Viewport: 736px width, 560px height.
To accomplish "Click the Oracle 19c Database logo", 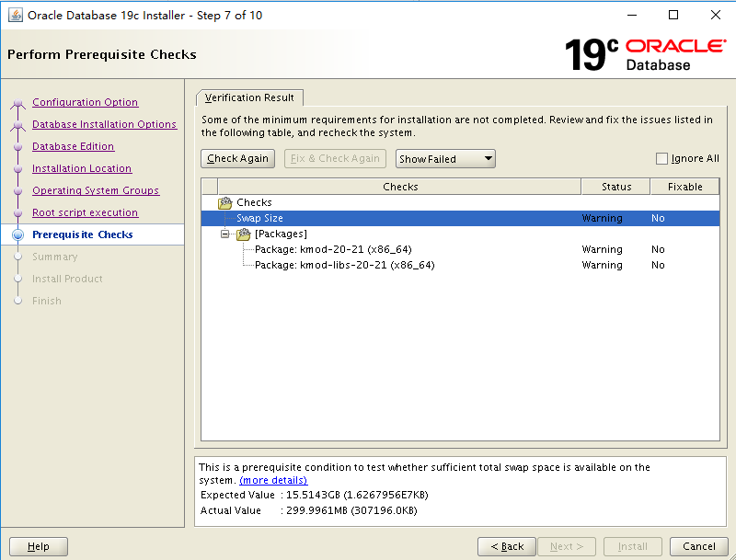I will [646, 54].
